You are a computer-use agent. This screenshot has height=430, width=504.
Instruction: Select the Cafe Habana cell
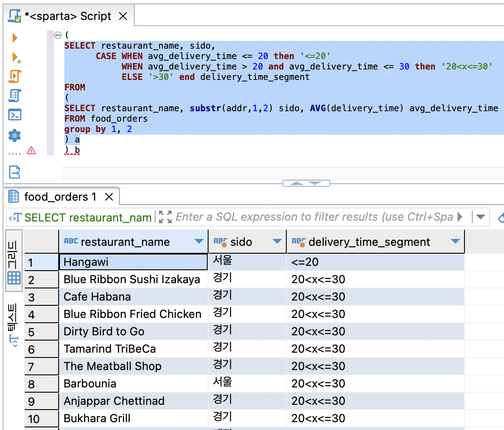133,297
